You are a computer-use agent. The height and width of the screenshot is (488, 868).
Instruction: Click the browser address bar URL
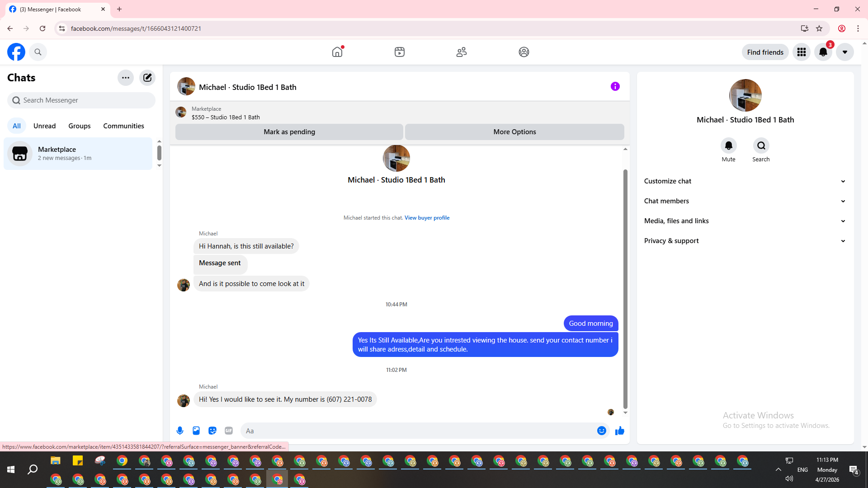(136, 28)
